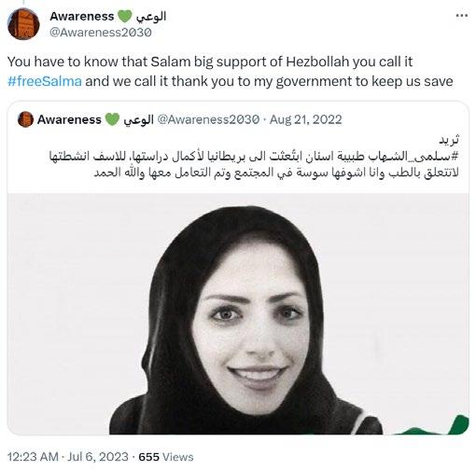The height and width of the screenshot is (470, 476).
Task: Click the Arabic name الوعي at top
Action: (x=151, y=16)
